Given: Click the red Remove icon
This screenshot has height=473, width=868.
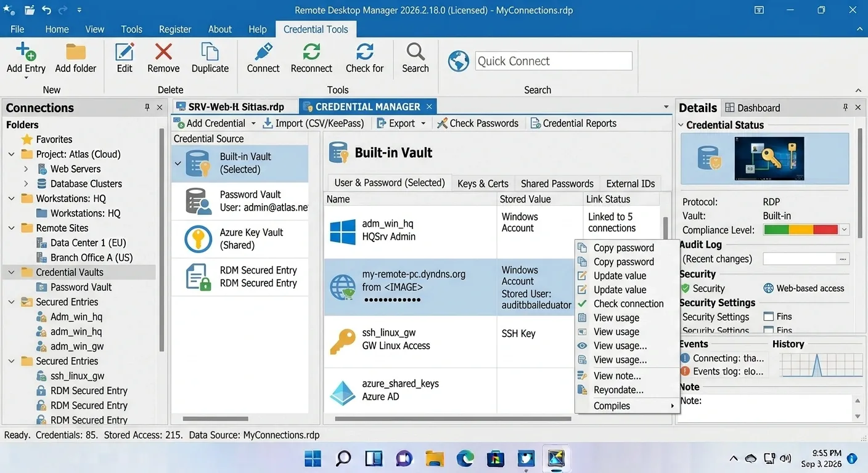Looking at the screenshot, I should 163,52.
